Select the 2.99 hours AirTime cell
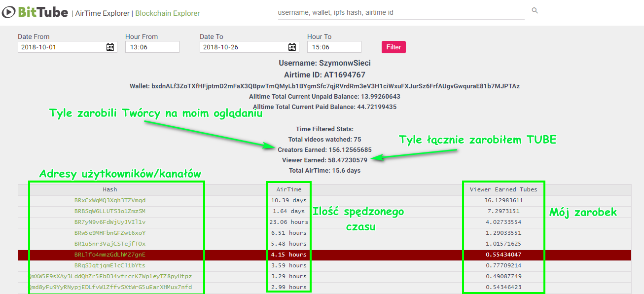 288,287
